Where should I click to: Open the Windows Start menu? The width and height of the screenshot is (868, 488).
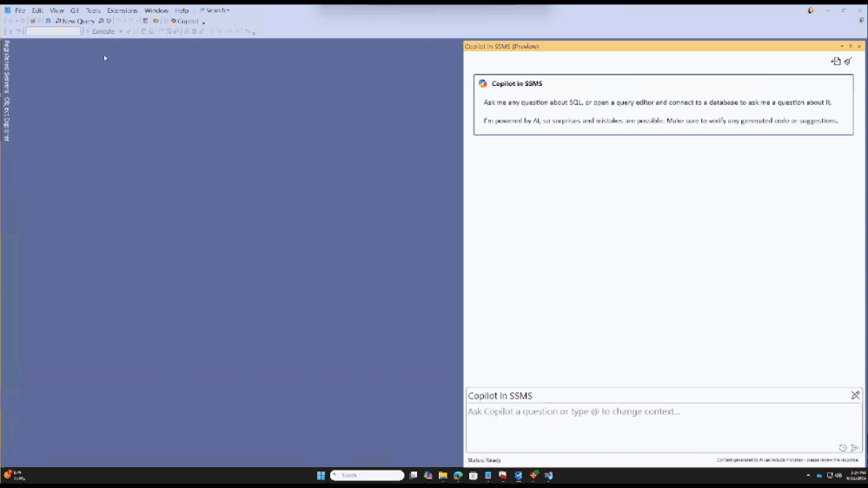pyautogui.click(x=321, y=475)
